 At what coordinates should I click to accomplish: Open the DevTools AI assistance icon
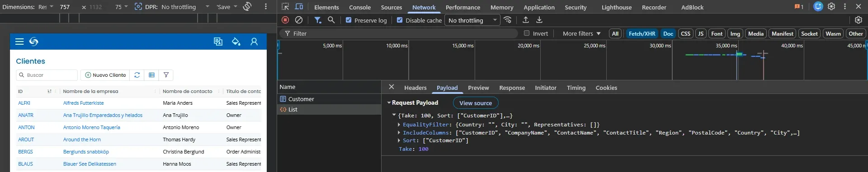(818, 7)
